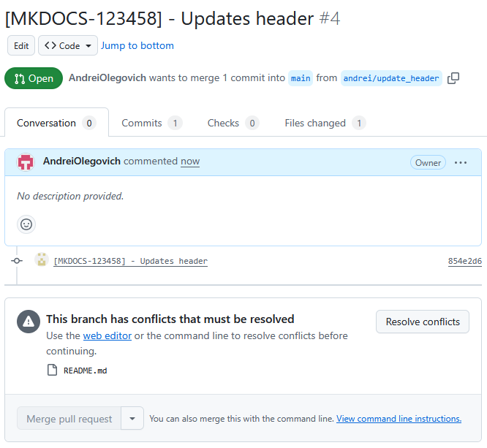Open the Commits tab
Screen dimensions: 487x448
click(x=151, y=123)
